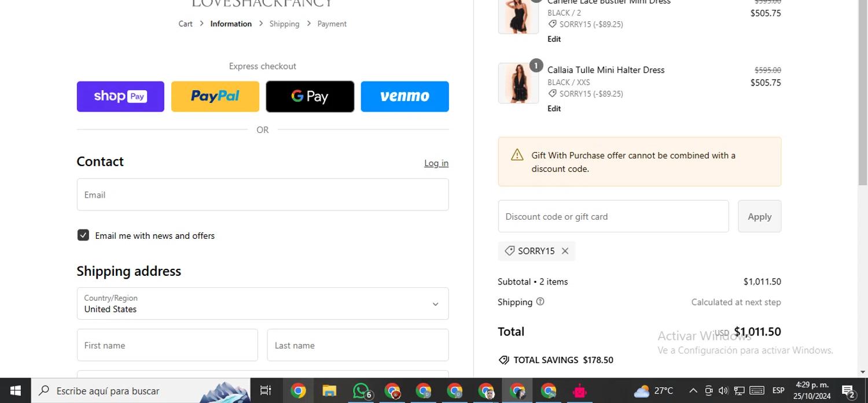Choose PayPal express checkout
This screenshot has width=868, height=403.
[215, 96]
